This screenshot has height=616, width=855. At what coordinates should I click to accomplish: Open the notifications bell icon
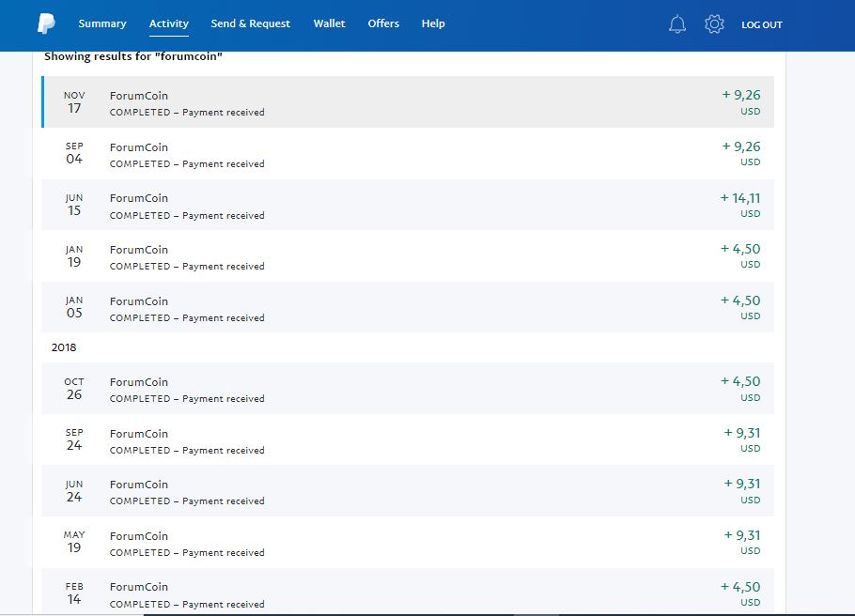(677, 24)
